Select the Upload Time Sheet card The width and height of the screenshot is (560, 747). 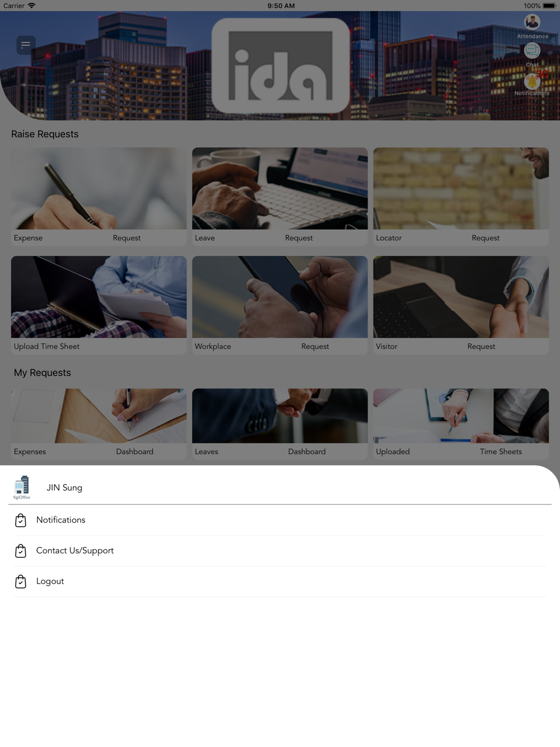click(99, 305)
